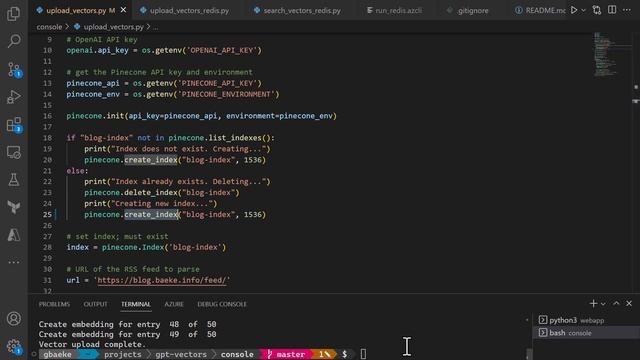Run the Python file
Image resolution: width=640 pixels, height=360 pixels.
[x=574, y=10]
